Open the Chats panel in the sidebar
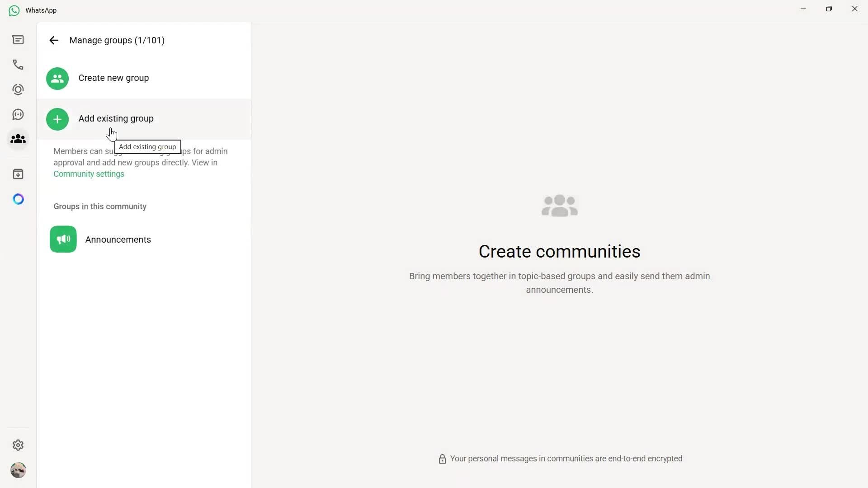 click(x=18, y=40)
